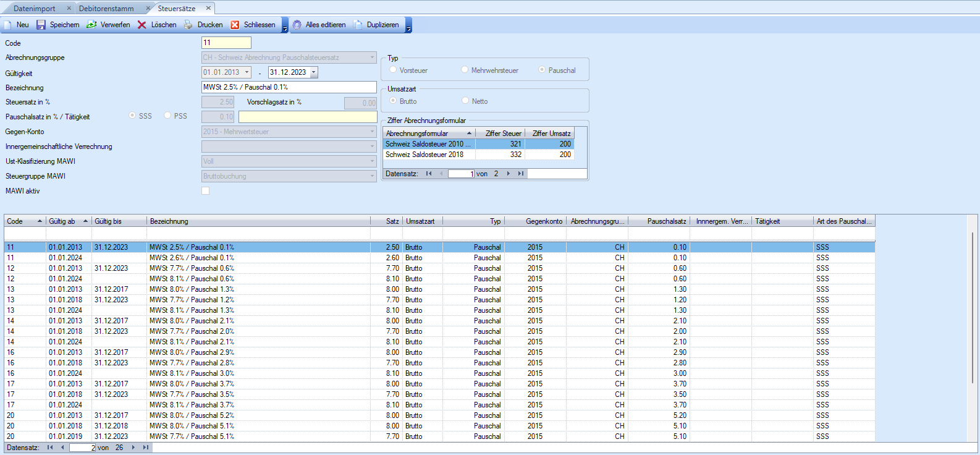
Task: Duplicate the record via Duplizieren icon
Action: click(358, 25)
